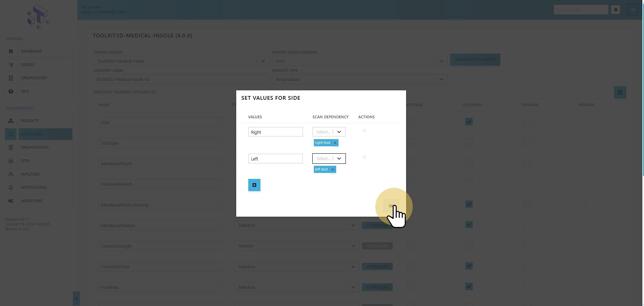Delete the Left value row

coord(364,157)
